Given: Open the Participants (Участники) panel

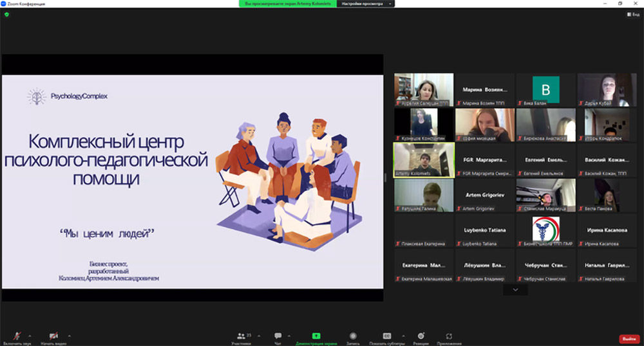Looking at the screenshot, I should [241, 336].
